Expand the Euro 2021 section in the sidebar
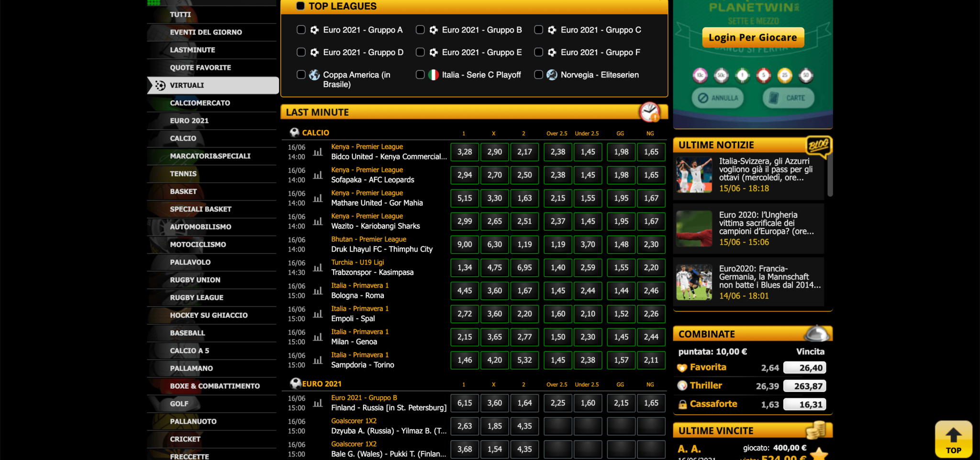The image size is (980, 460). (189, 120)
